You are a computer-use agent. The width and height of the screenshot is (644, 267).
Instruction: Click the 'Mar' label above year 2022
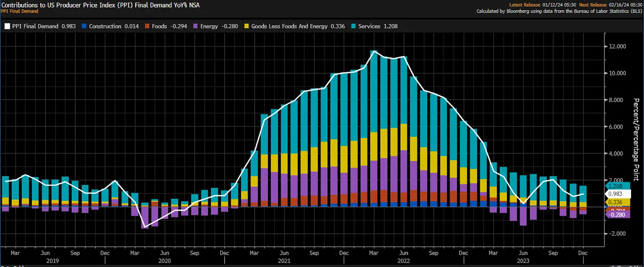coord(374,253)
